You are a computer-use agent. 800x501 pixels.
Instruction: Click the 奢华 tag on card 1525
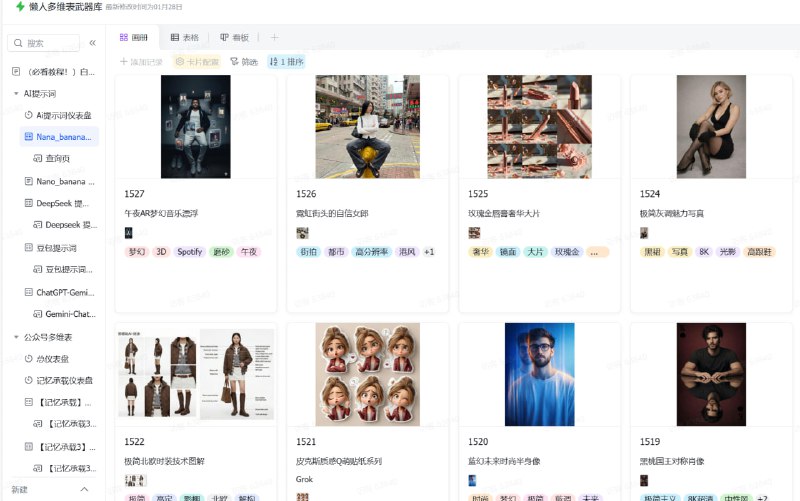tap(481, 252)
